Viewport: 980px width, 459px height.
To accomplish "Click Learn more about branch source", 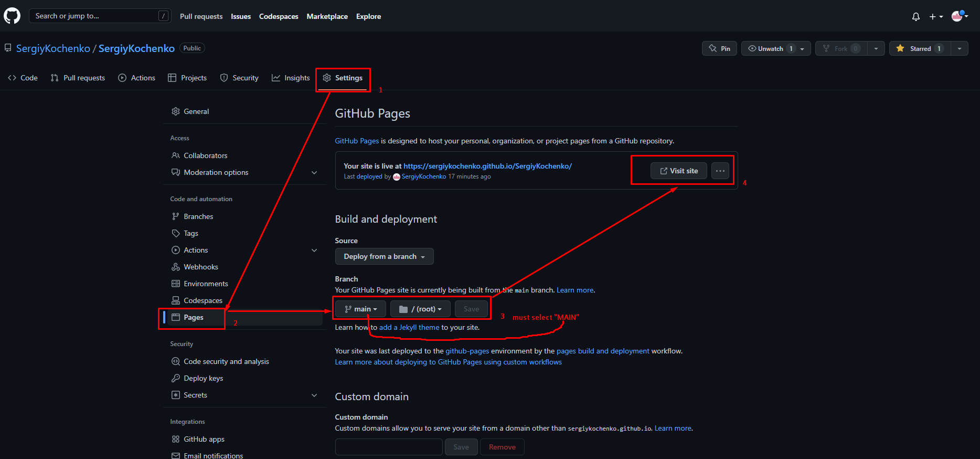I will coord(575,290).
